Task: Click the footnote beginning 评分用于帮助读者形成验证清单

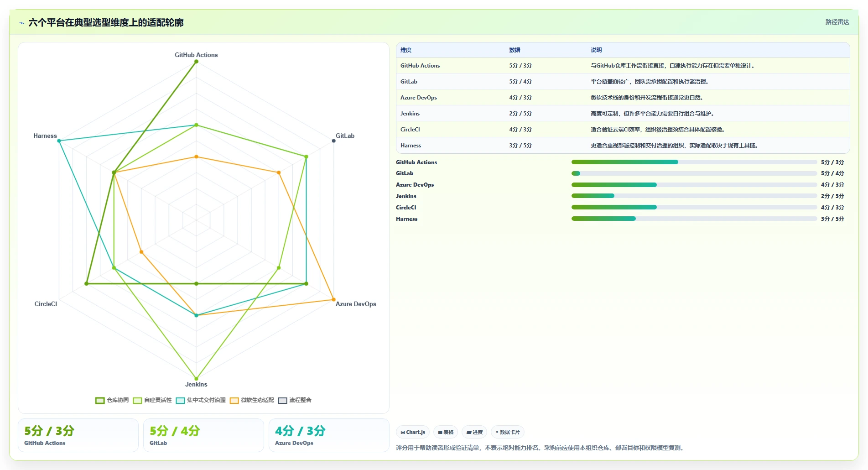Action: pyautogui.click(x=541, y=448)
